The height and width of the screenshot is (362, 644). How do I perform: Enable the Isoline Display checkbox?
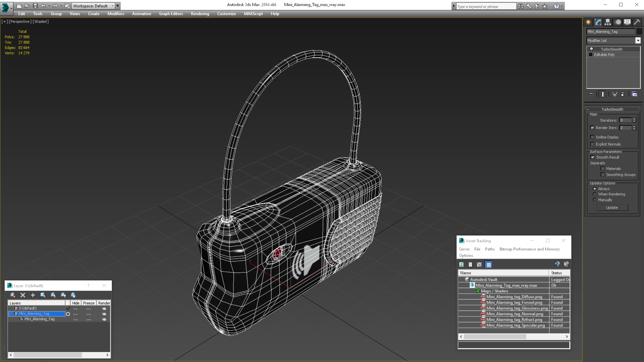tap(592, 137)
